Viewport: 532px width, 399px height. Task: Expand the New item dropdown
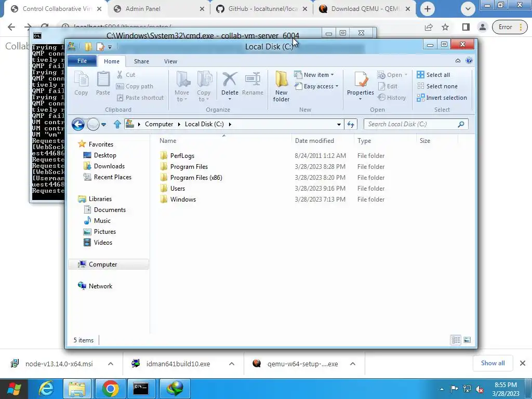[x=314, y=75]
